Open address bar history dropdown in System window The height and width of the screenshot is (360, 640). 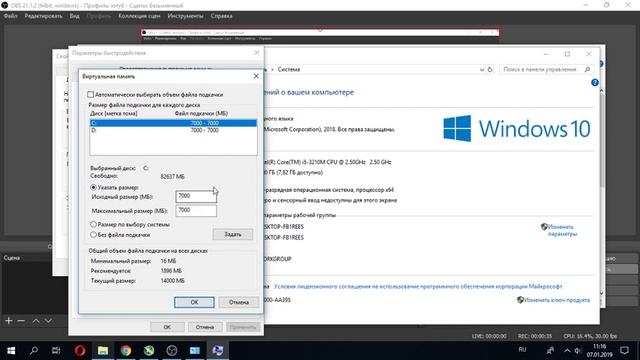click(x=482, y=69)
